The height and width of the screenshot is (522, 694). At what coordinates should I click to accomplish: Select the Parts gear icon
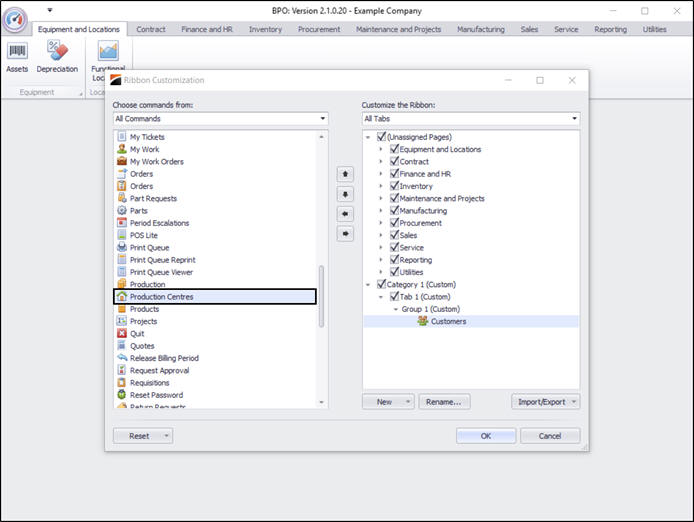tap(122, 210)
